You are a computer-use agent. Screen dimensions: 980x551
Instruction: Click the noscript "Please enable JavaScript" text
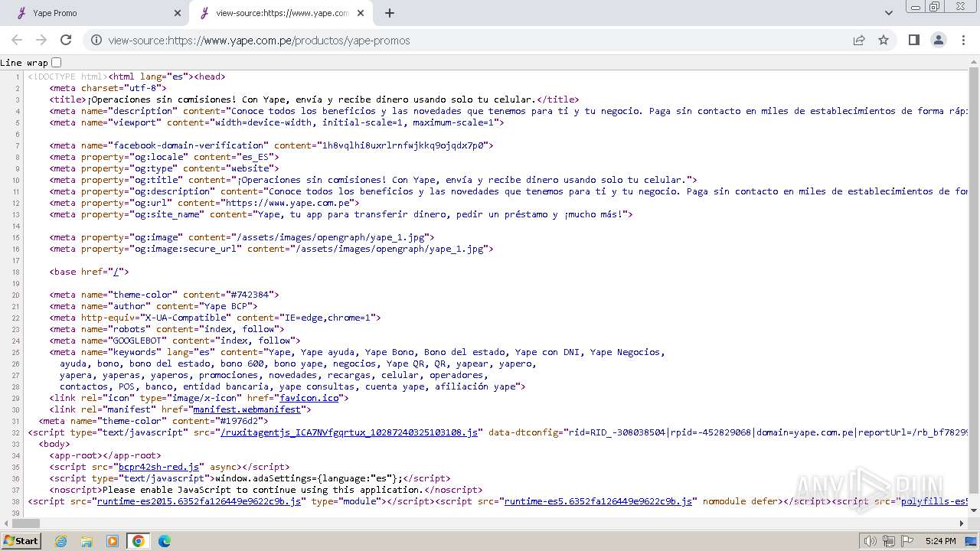pyautogui.click(x=262, y=490)
